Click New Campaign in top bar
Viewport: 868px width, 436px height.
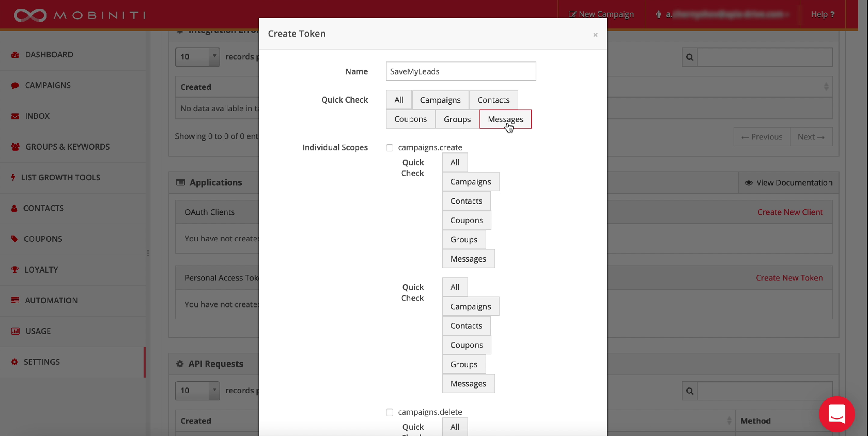click(x=601, y=14)
